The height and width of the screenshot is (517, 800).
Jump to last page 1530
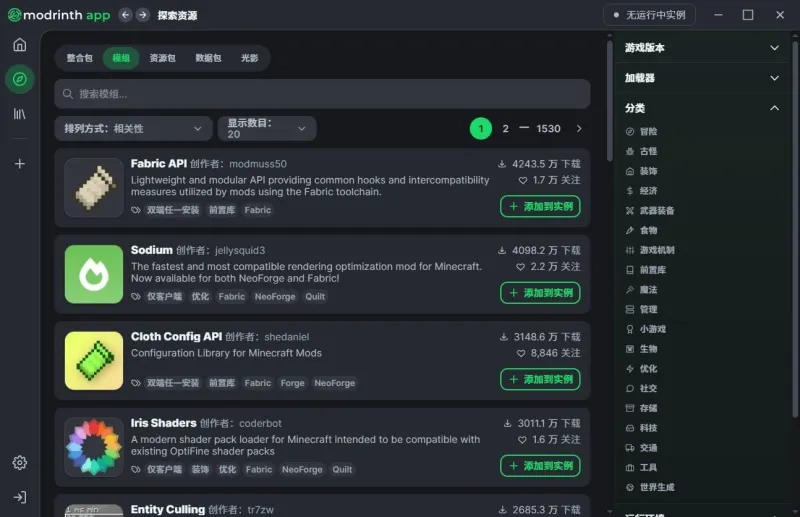coord(548,129)
